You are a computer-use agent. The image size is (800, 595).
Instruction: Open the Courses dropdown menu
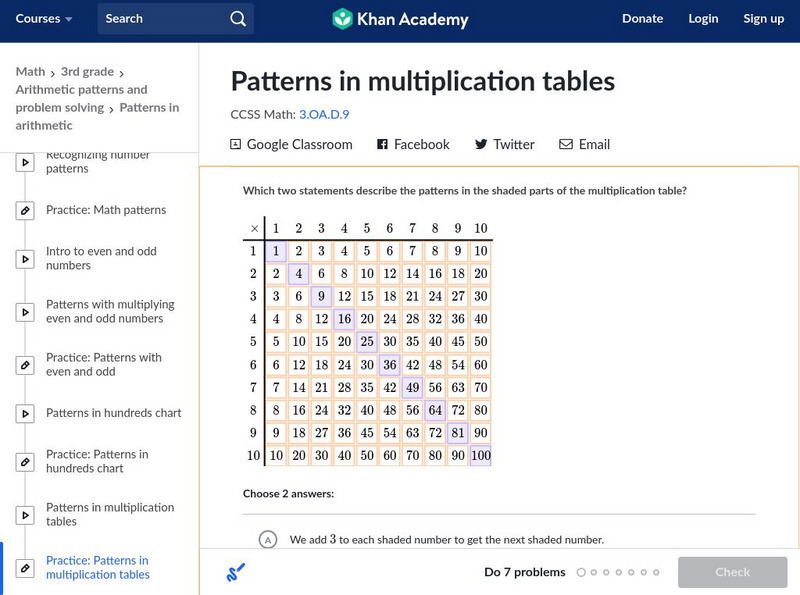point(44,19)
